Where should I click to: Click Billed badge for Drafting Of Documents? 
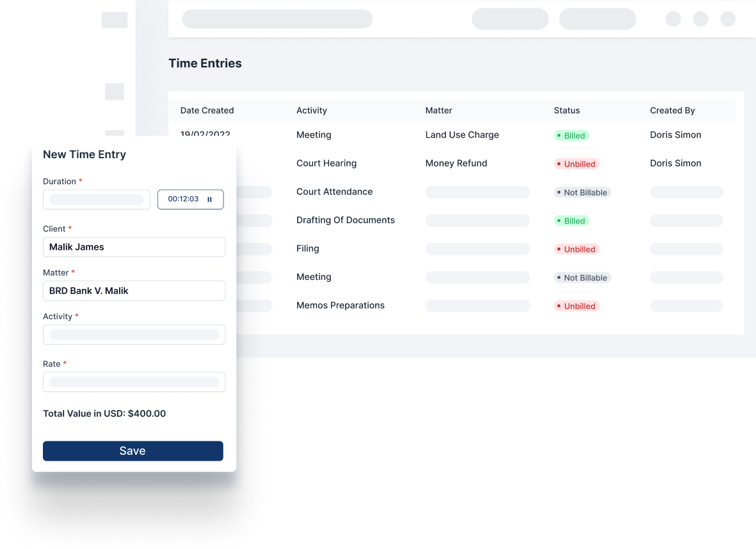pyautogui.click(x=572, y=221)
